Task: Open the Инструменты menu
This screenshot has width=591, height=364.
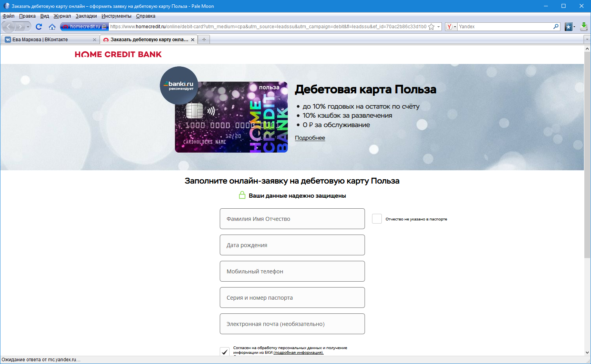Action: pyautogui.click(x=117, y=16)
